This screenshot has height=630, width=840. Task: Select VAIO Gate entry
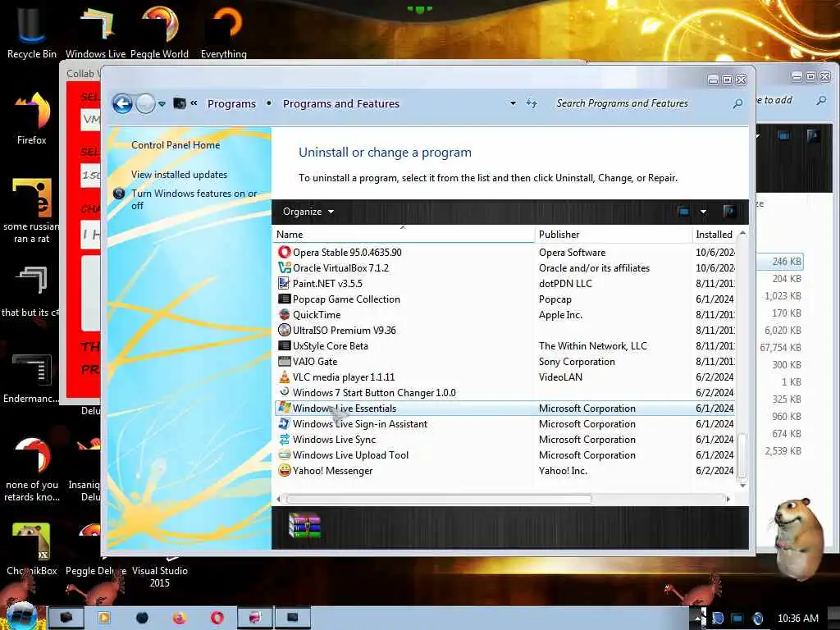(504, 361)
